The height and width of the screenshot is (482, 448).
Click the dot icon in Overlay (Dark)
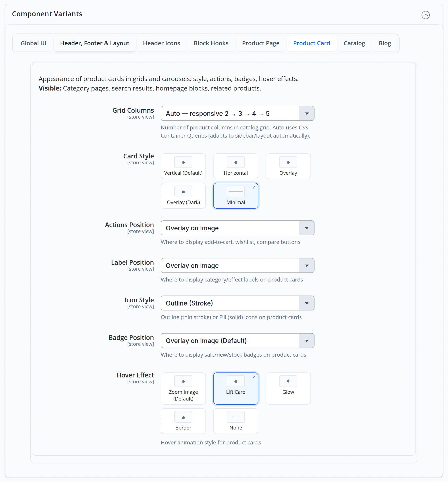(183, 191)
